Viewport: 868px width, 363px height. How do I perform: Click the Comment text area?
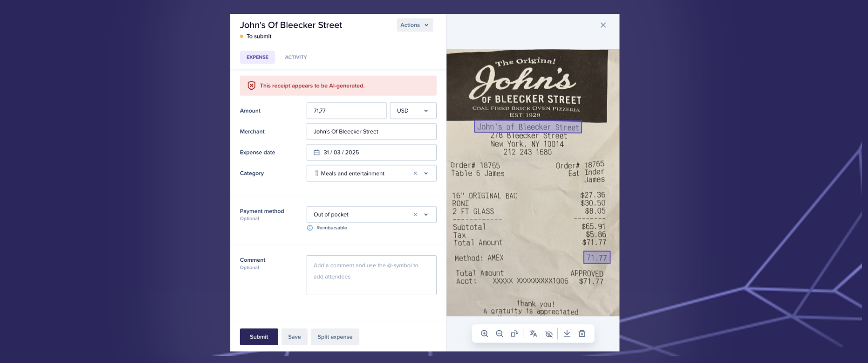click(x=371, y=275)
